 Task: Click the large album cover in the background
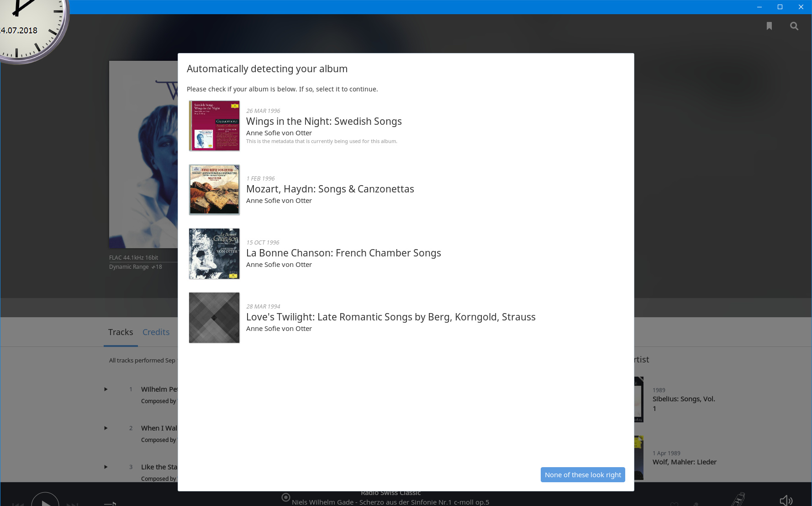pyautogui.click(x=143, y=154)
